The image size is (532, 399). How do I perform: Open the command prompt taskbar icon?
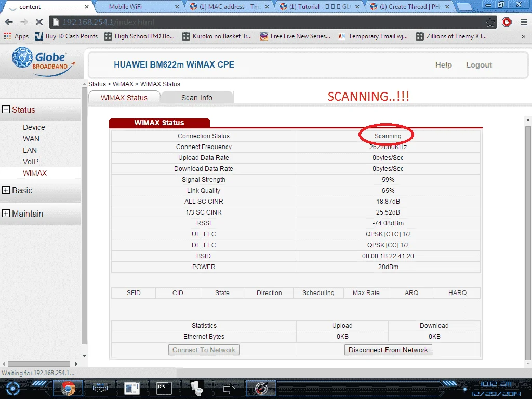pos(164,389)
